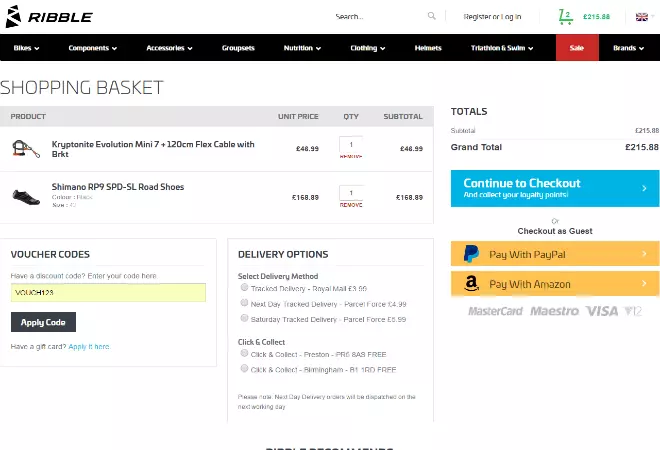Click Pay With PayPal button
This screenshot has width=660, height=450.
(555, 254)
